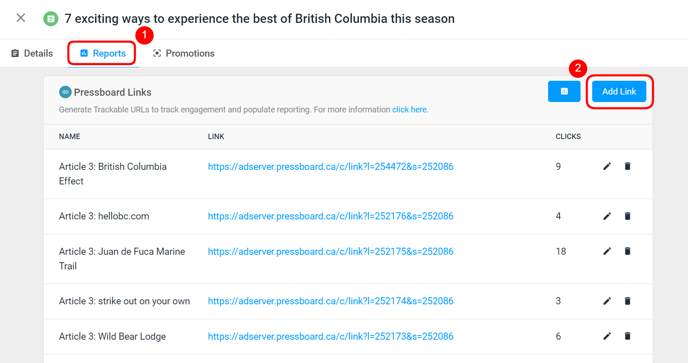Close the campaign panel with the X
Screen dimensions: 688x363
coord(21,18)
